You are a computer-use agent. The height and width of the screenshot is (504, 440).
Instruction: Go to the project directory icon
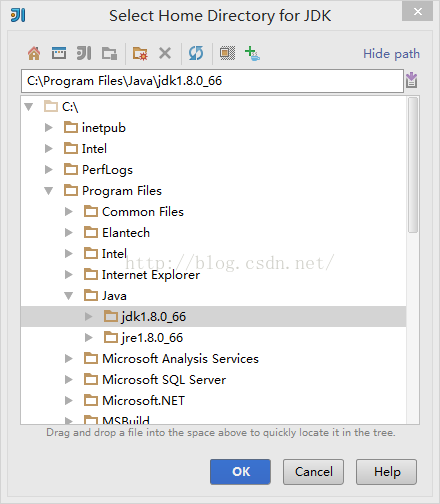coord(84,53)
